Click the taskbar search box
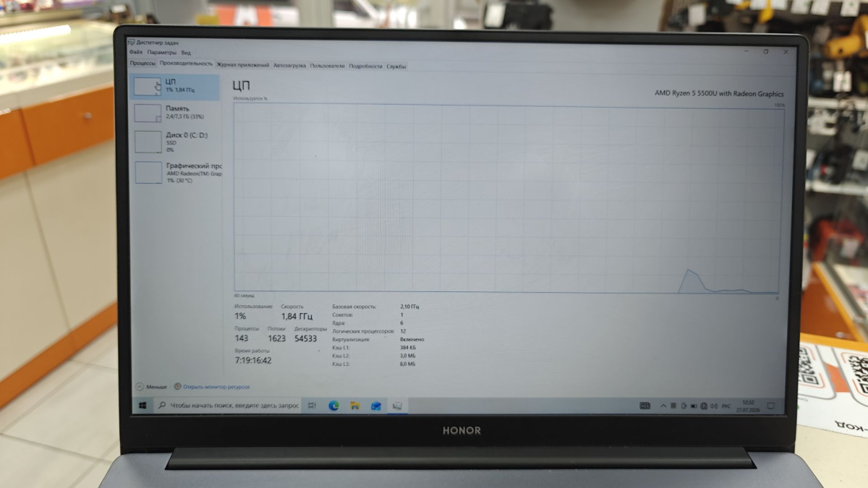Image resolution: width=868 pixels, height=488 pixels. click(x=228, y=406)
